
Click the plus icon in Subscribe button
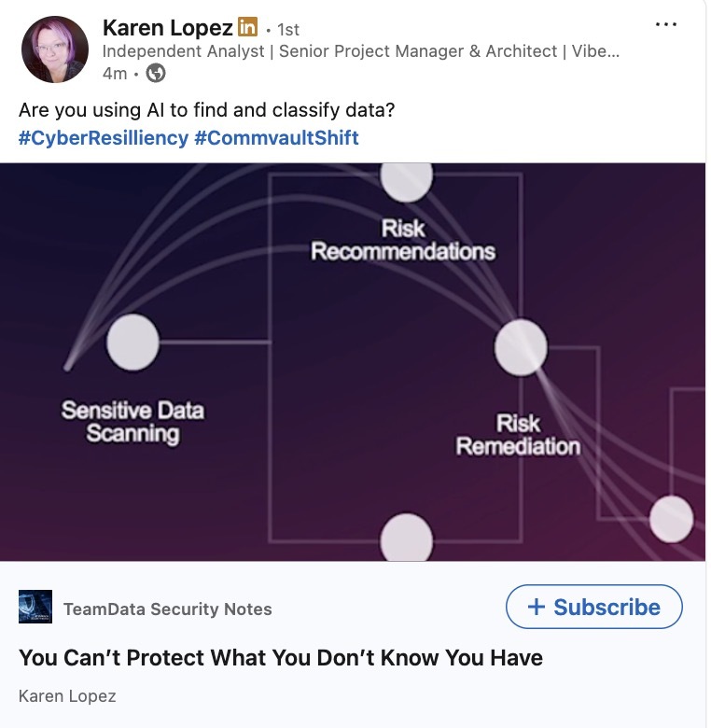(x=536, y=608)
